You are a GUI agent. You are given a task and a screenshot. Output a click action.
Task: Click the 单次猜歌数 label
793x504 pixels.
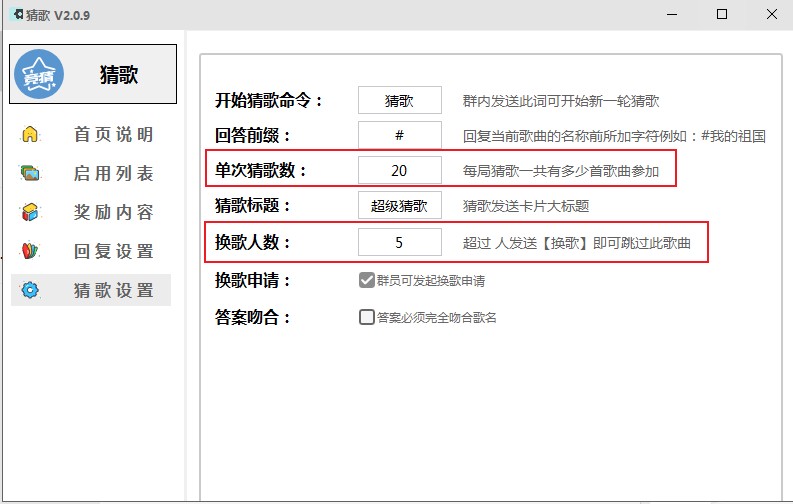(x=260, y=170)
